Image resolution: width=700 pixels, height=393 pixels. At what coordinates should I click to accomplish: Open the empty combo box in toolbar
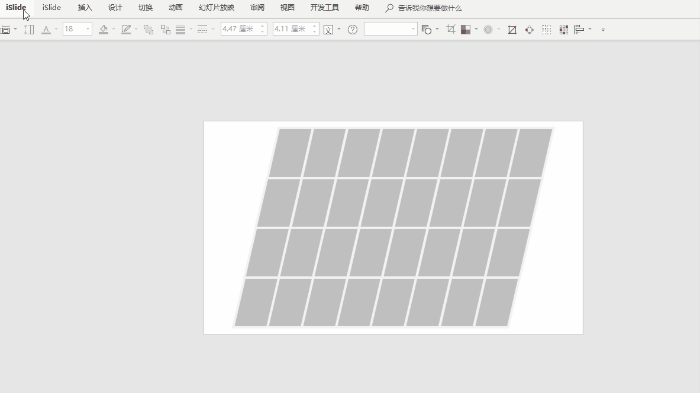pos(391,29)
